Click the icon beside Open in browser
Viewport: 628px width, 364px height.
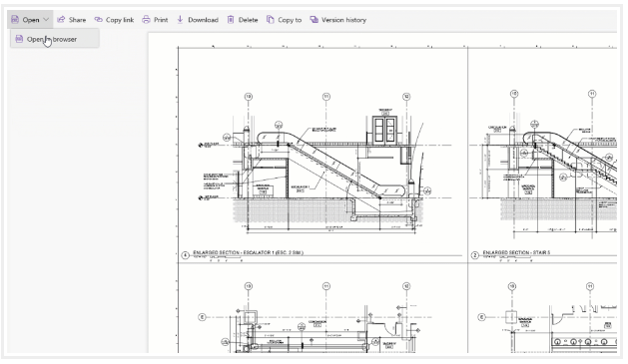coord(19,39)
